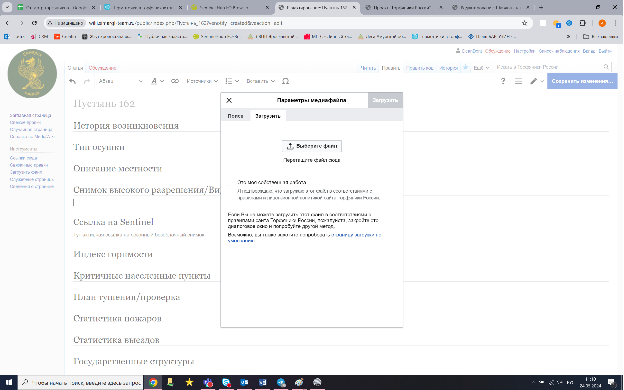The height and width of the screenshot is (390, 624).
Task: Click the select file upload button
Action: (x=312, y=146)
